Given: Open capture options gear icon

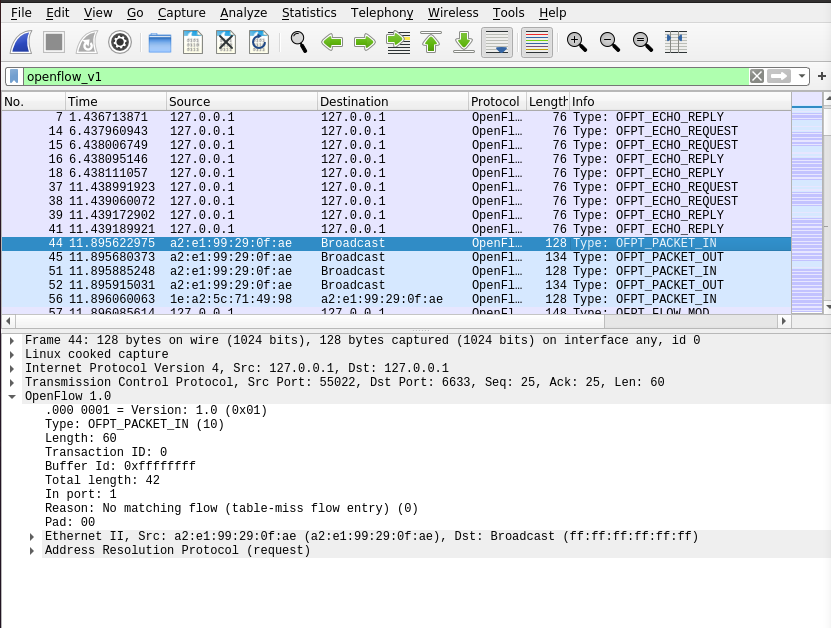Looking at the screenshot, I should coord(120,42).
